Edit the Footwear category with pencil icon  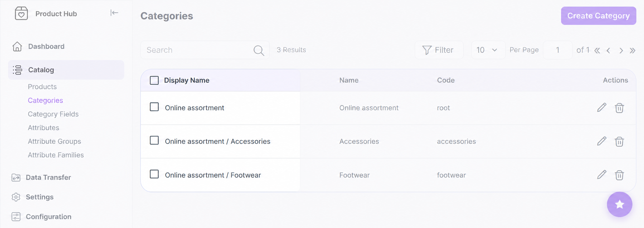[602, 175]
